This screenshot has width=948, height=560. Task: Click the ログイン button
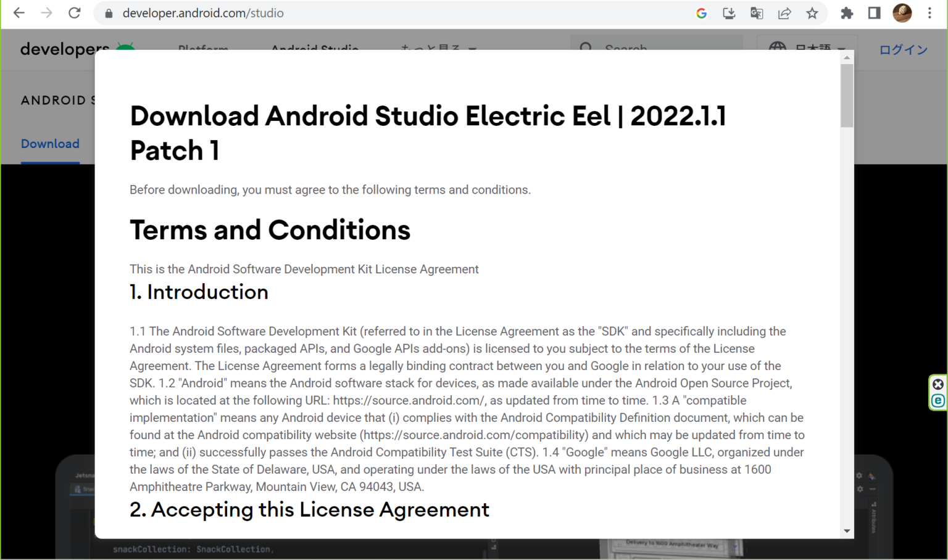[903, 49]
